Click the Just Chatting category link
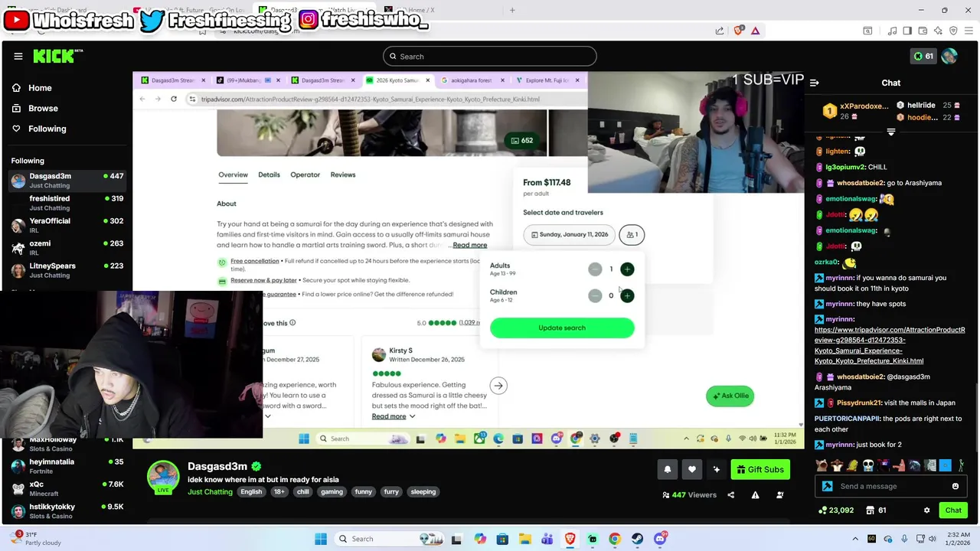 [210, 492]
